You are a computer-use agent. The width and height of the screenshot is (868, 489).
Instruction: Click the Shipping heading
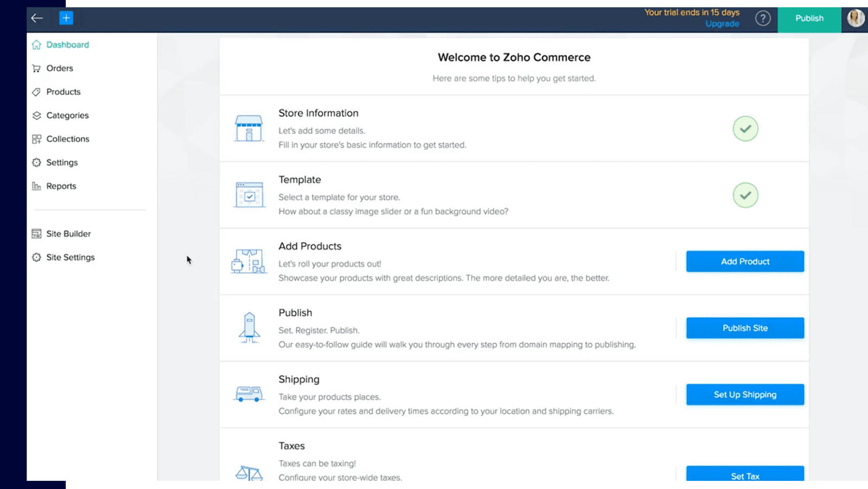(x=299, y=379)
